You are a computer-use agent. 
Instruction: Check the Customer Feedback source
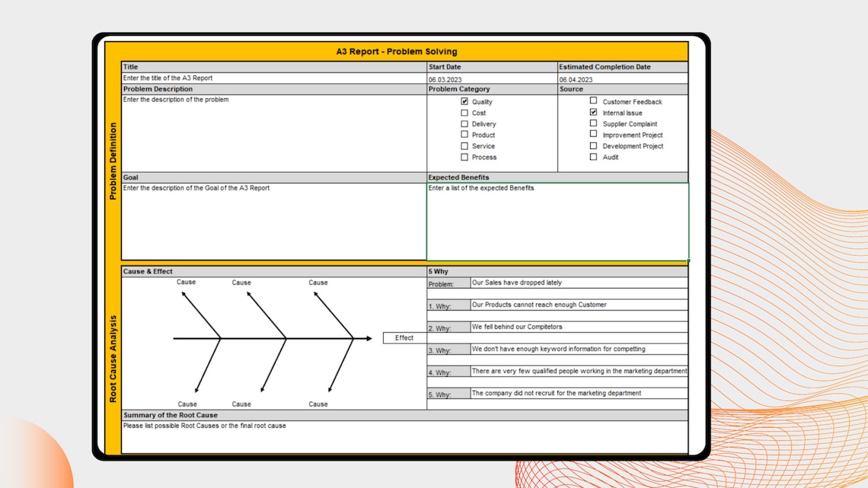coord(593,100)
